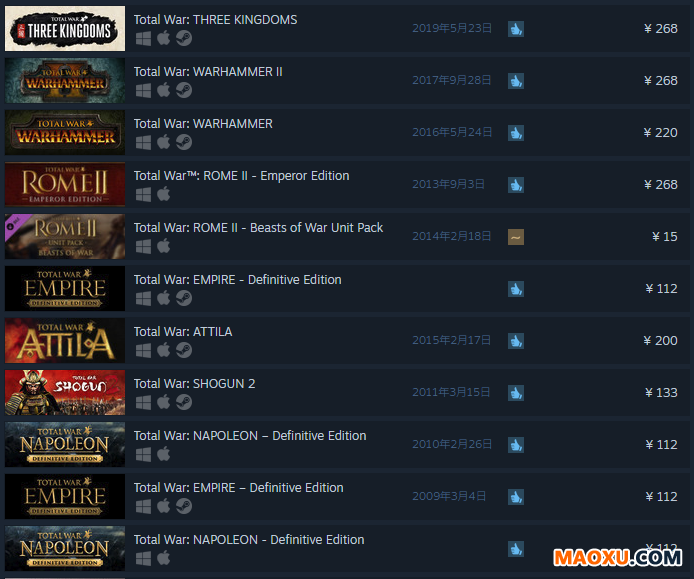Click the Total War: ROME II - Emperor Edition title
The height and width of the screenshot is (579, 694).
pyautogui.click(x=241, y=176)
